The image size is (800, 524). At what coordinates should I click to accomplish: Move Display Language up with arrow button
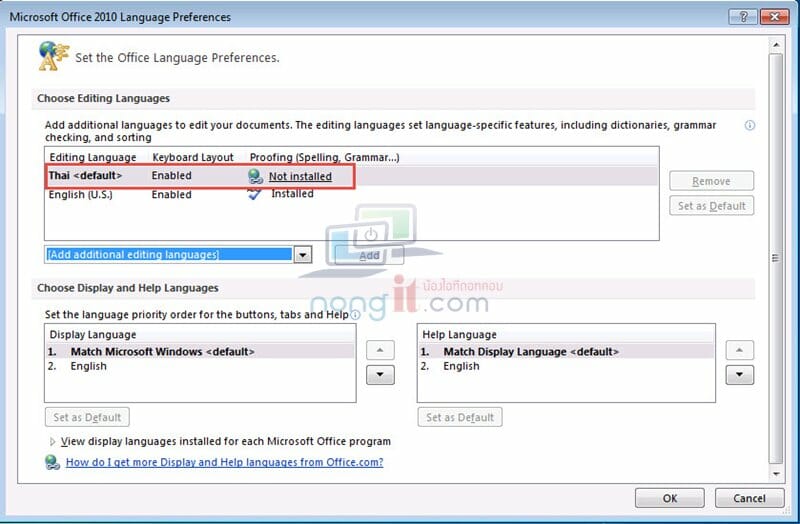[x=380, y=350]
